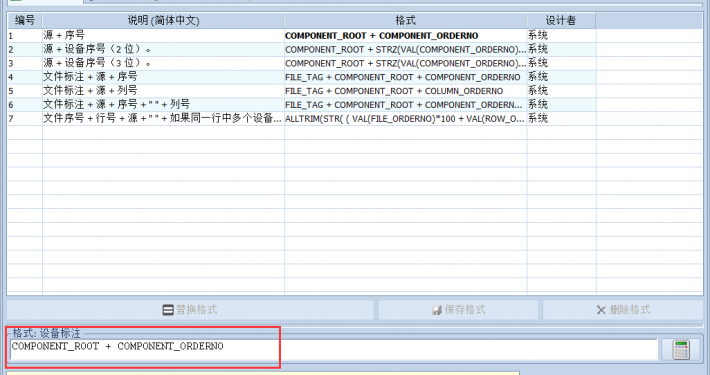Viewport: 710px width, 375px height.
Task: Sort by the 编号 column header
Action: (24, 20)
